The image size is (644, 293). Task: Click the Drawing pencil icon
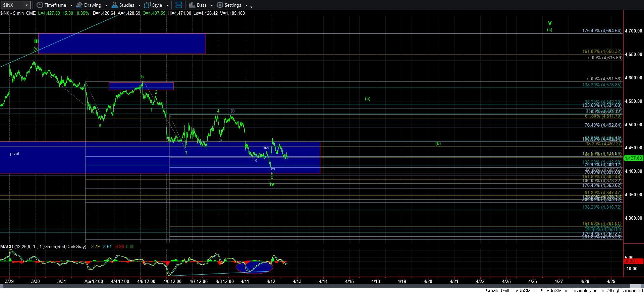(x=79, y=5)
